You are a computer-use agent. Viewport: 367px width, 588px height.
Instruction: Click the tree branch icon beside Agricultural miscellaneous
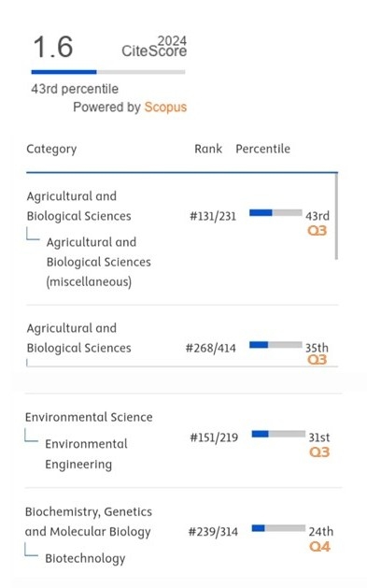coord(33,234)
